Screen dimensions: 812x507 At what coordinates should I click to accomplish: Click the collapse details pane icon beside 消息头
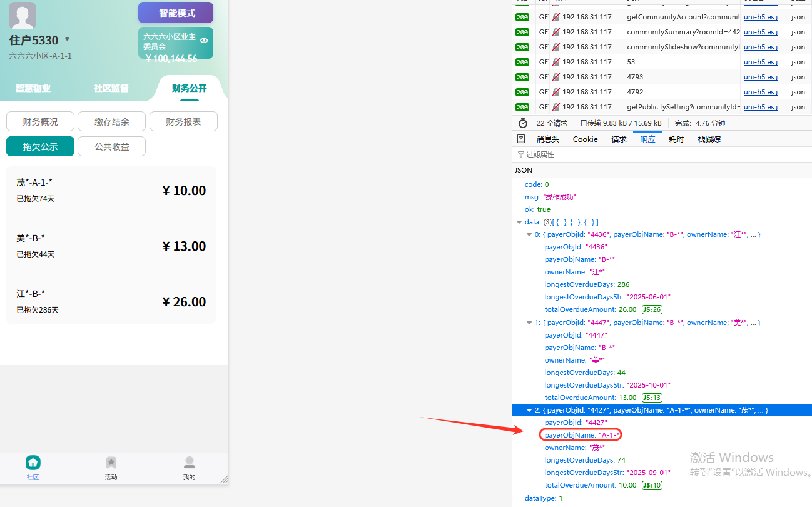521,139
